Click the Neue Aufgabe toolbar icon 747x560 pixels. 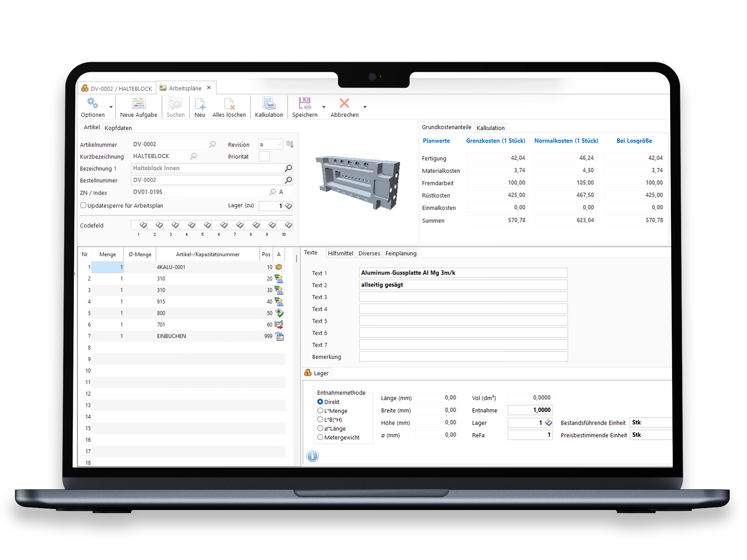click(x=139, y=103)
